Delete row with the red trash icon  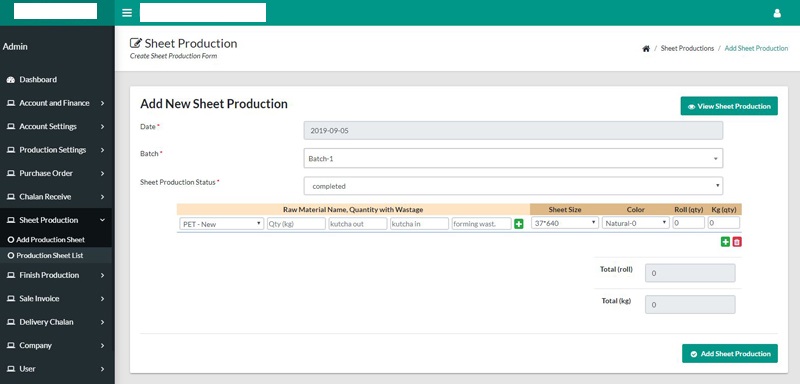pyautogui.click(x=737, y=242)
